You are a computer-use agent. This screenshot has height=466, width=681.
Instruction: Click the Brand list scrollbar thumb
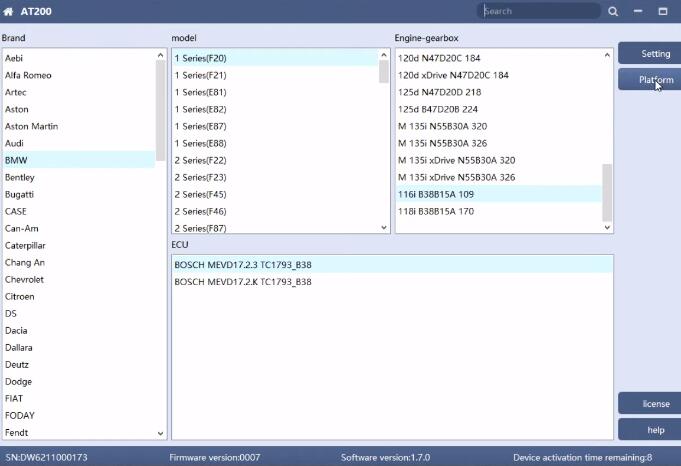pos(160,110)
